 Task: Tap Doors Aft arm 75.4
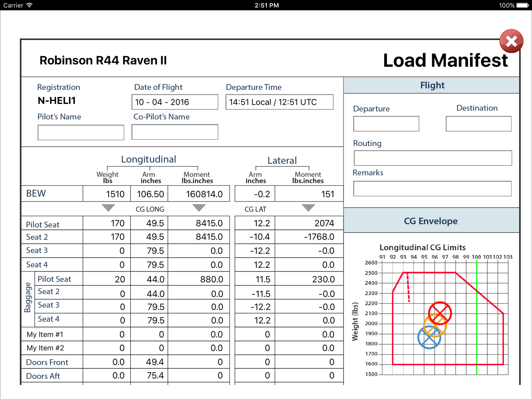149,375
